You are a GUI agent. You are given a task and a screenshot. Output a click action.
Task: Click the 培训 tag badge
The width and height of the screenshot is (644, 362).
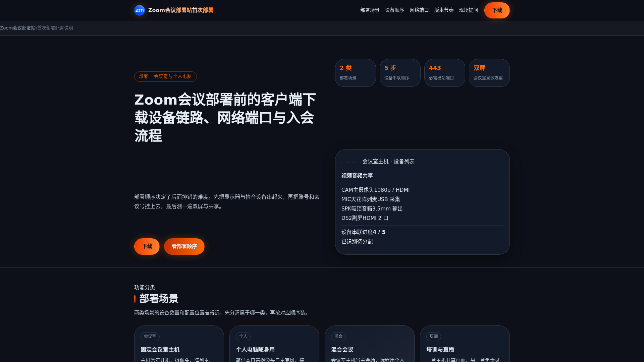point(434,337)
